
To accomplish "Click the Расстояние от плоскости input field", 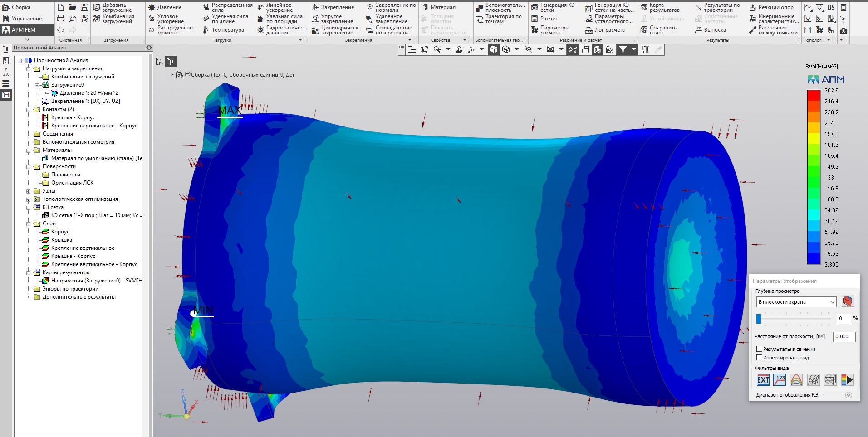I will click(x=844, y=336).
